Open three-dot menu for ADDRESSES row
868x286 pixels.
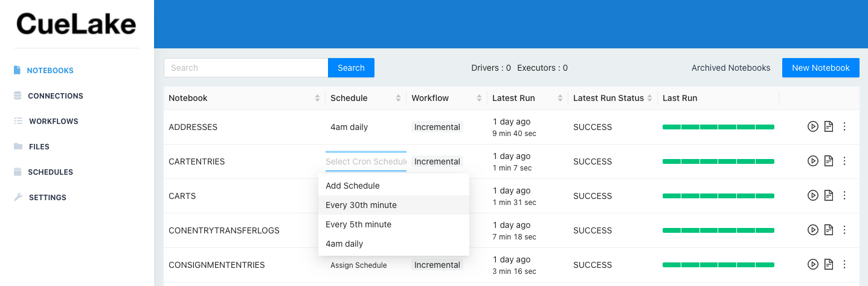[x=844, y=126]
